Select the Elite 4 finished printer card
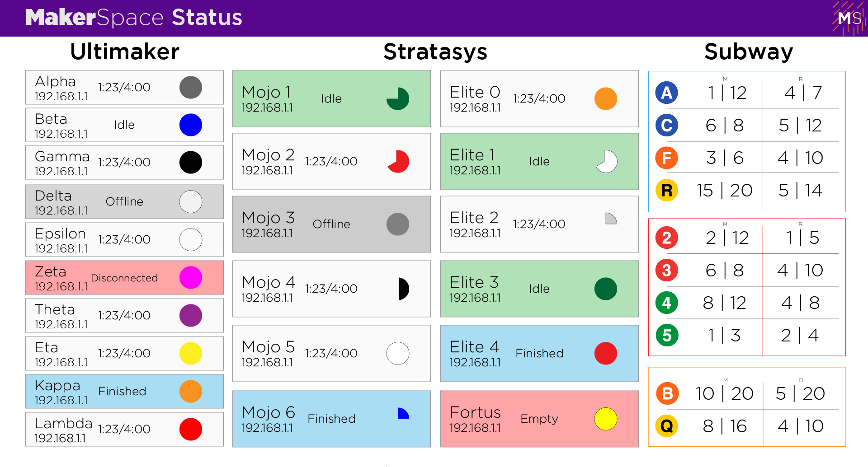Viewport: 868px width, 467px height. click(539, 353)
